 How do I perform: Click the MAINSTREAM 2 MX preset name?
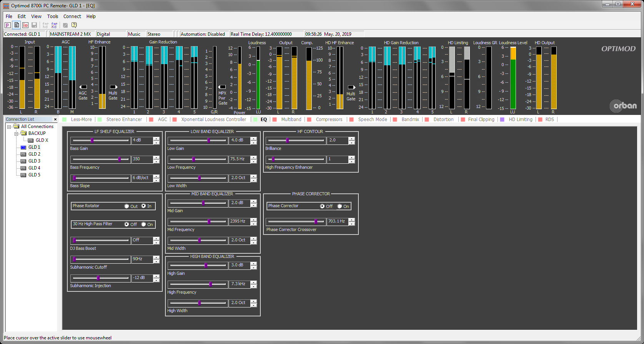[x=71, y=34]
